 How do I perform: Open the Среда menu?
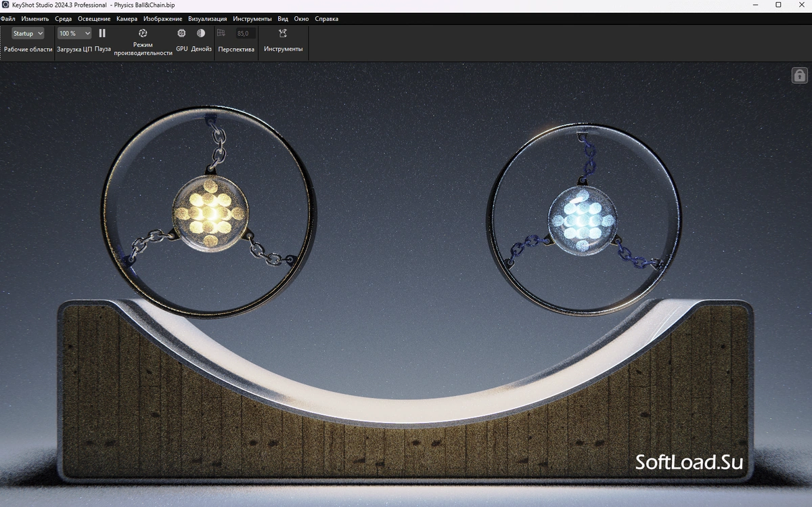point(63,19)
